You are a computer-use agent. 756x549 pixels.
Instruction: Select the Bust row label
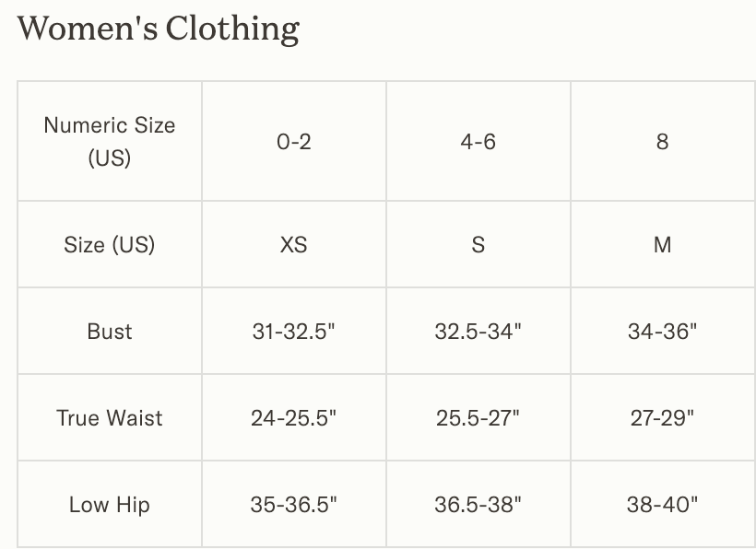coord(110,332)
